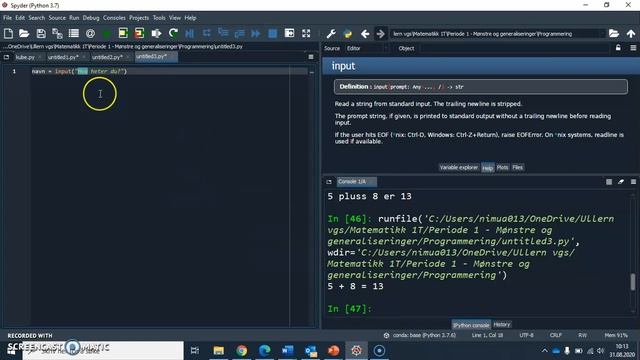This screenshot has width=640, height=360.
Task: Open the Source menu
Action: (x=57, y=18)
